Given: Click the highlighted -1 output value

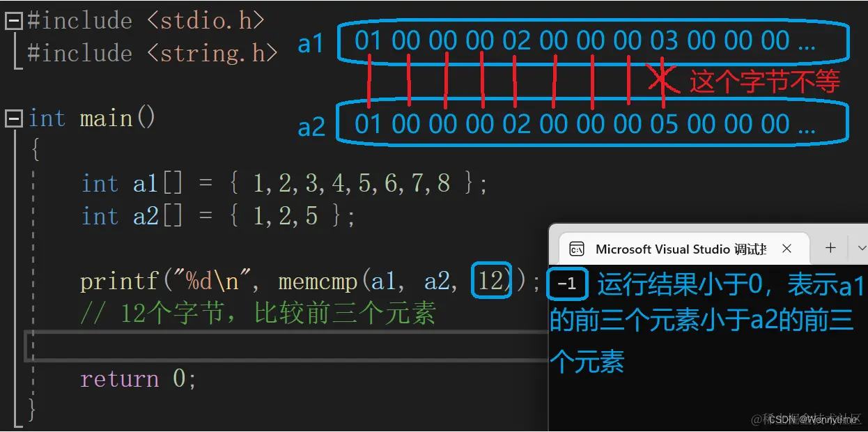Looking at the screenshot, I should 565,284.
